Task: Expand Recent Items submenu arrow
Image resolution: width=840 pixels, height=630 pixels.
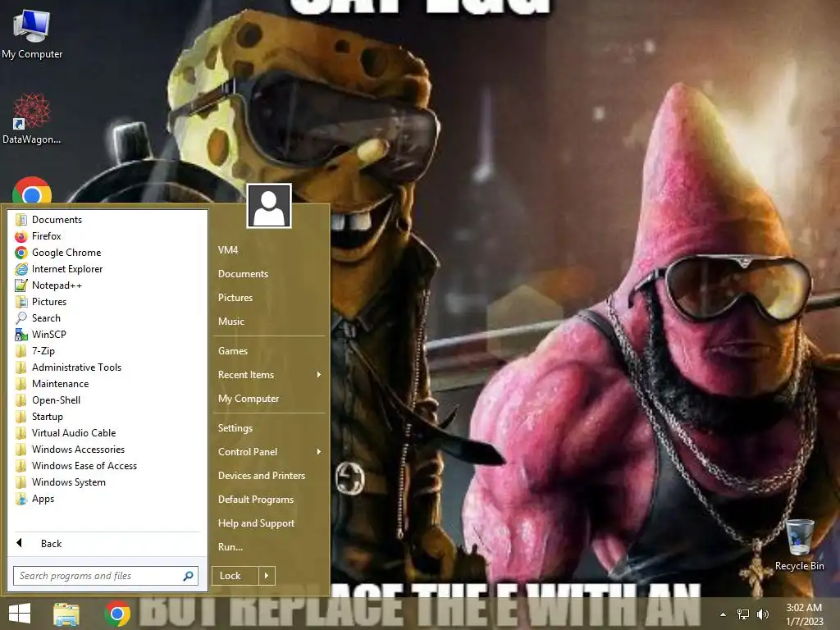Action: (x=319, y=374)
